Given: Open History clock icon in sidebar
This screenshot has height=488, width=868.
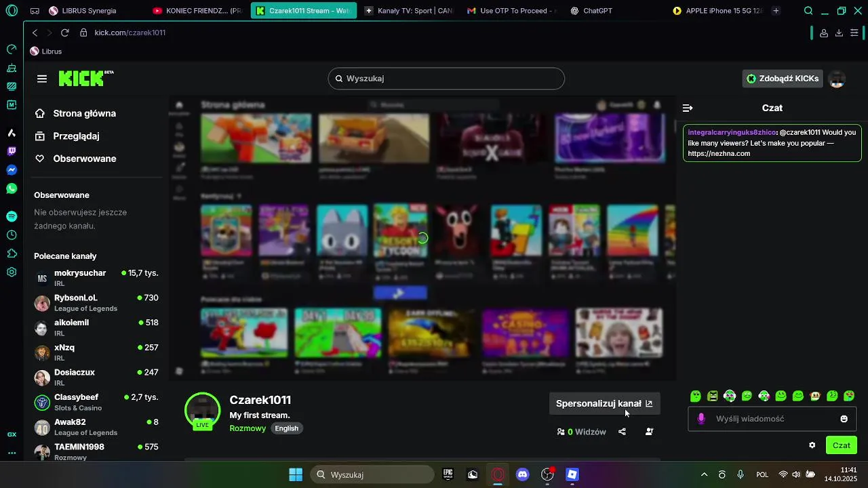Looking at the screenshot, I should [x=12, y=235].
